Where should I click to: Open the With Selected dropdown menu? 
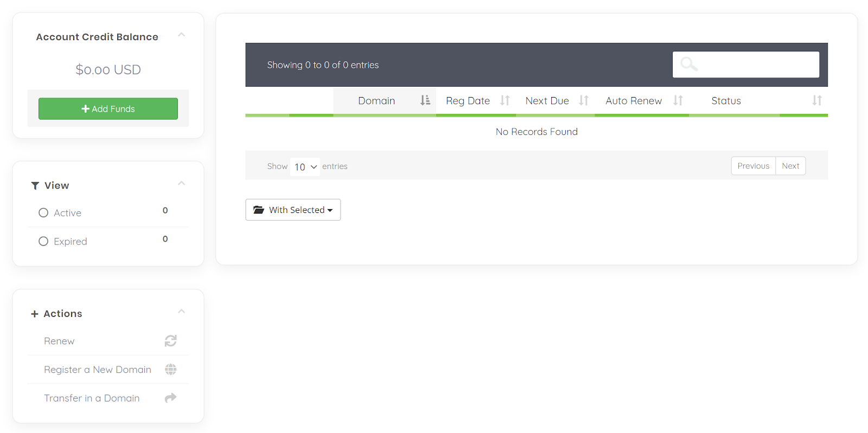pos(293,210)
